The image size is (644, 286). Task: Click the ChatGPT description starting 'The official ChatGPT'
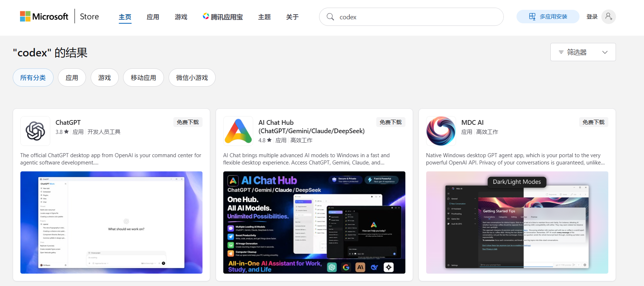tap(111, 159)
